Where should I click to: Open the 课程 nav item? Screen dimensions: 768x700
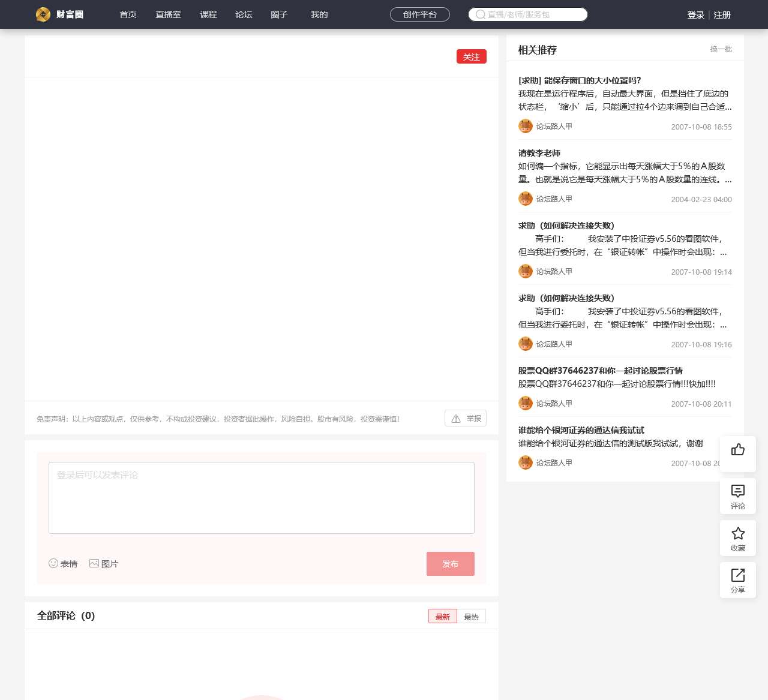(208, 14)
